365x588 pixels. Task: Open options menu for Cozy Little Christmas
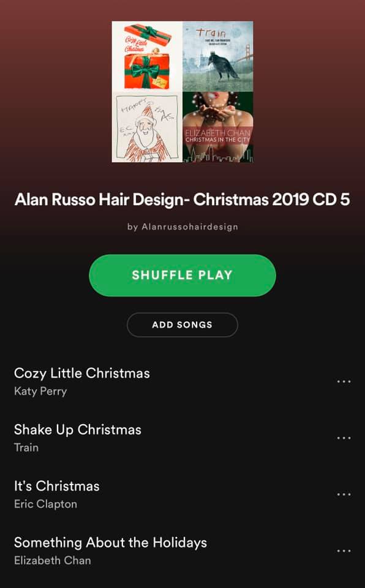point(344,382)
